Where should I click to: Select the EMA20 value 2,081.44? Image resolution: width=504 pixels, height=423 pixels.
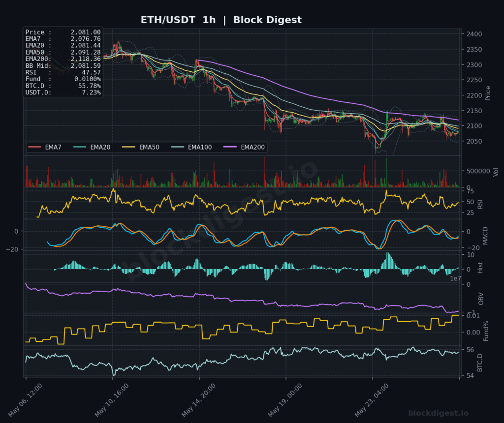pyautogui.click(x=86, y=46)
